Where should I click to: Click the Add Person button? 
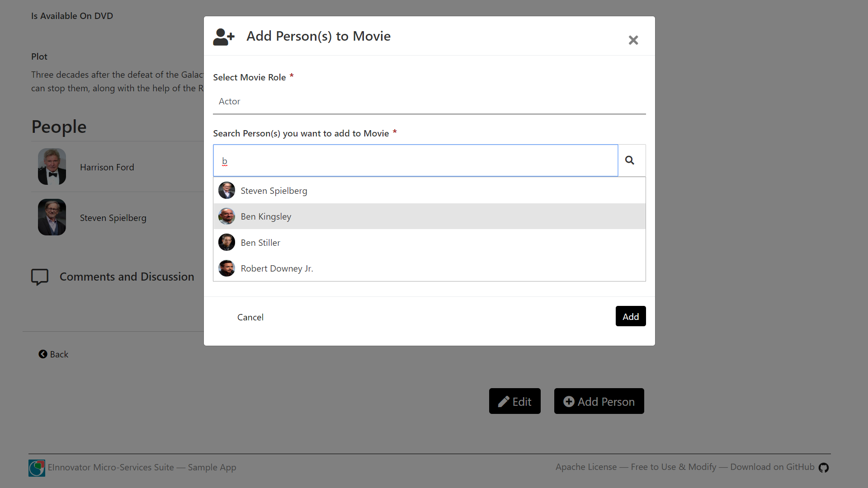tap(599, 401)
